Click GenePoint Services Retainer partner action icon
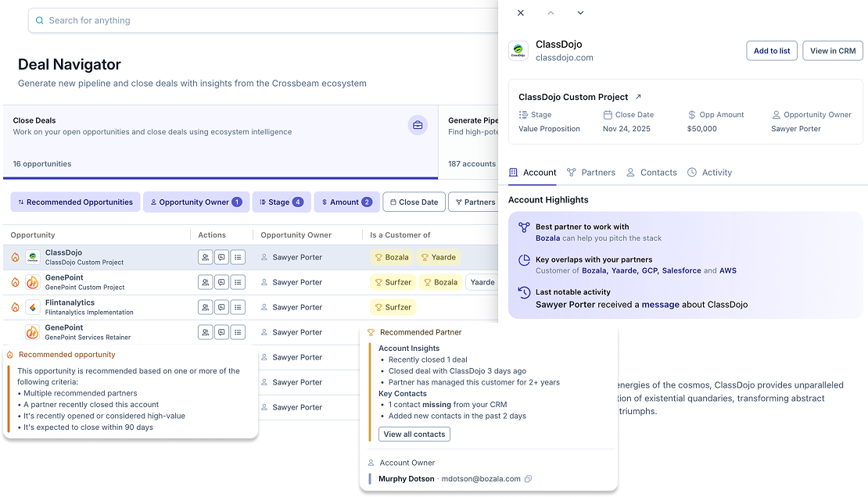 tap(206, 332)
